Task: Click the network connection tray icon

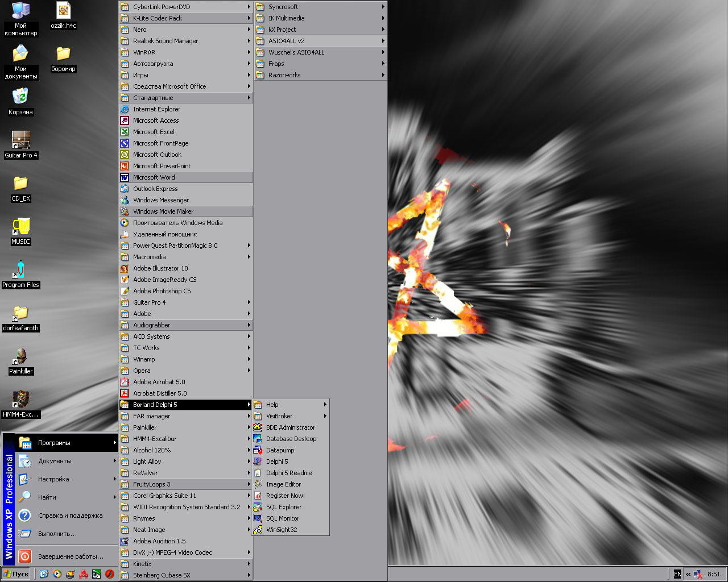Action: click(698, 574)
